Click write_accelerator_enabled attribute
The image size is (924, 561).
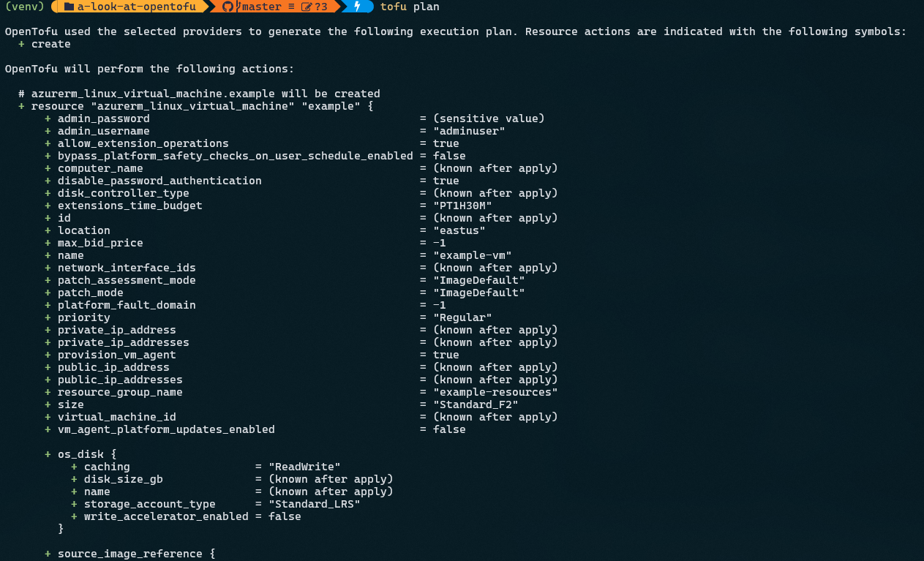[x=166, y=516]
